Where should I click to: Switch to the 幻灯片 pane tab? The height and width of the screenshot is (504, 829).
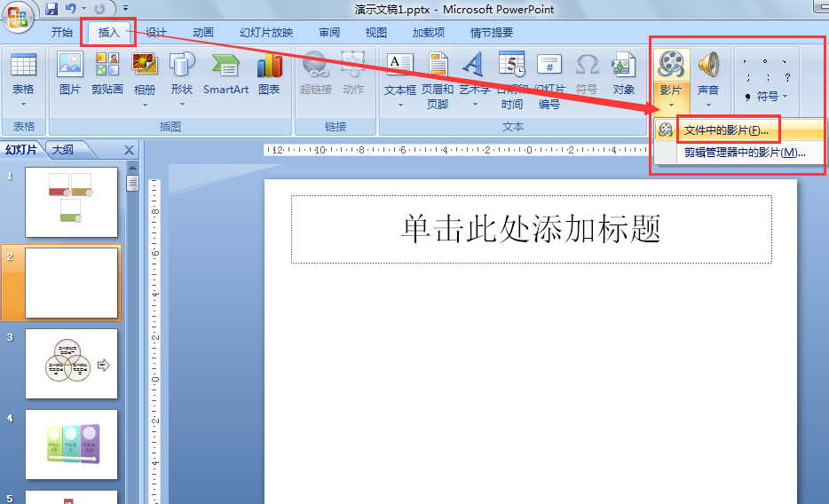[21, 149]
